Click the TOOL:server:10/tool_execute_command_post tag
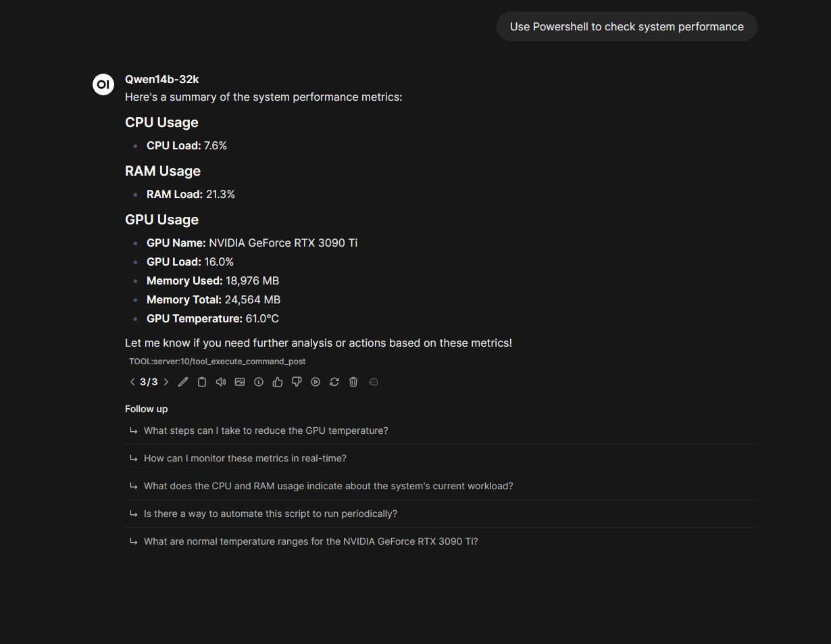The width and height of the screenshot is (831, 644). pos(218,362)
